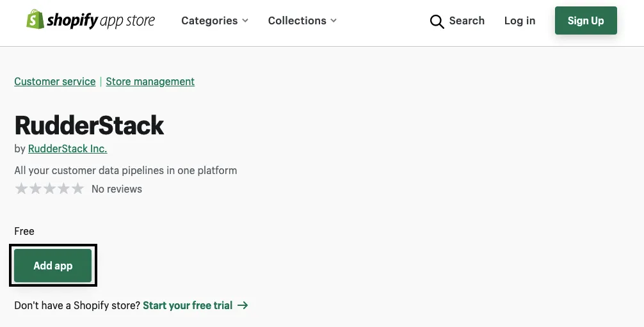
Task: Click the magnifying glass search icon
Action: pos(437,22)
